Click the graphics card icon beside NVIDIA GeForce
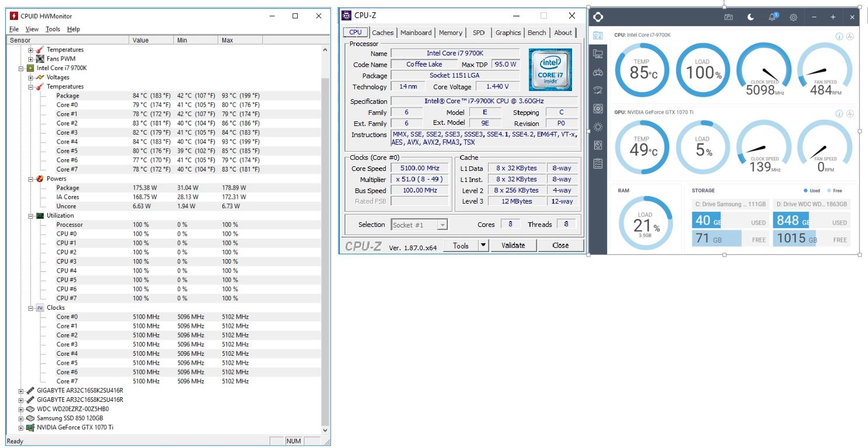 coord(31,428)
